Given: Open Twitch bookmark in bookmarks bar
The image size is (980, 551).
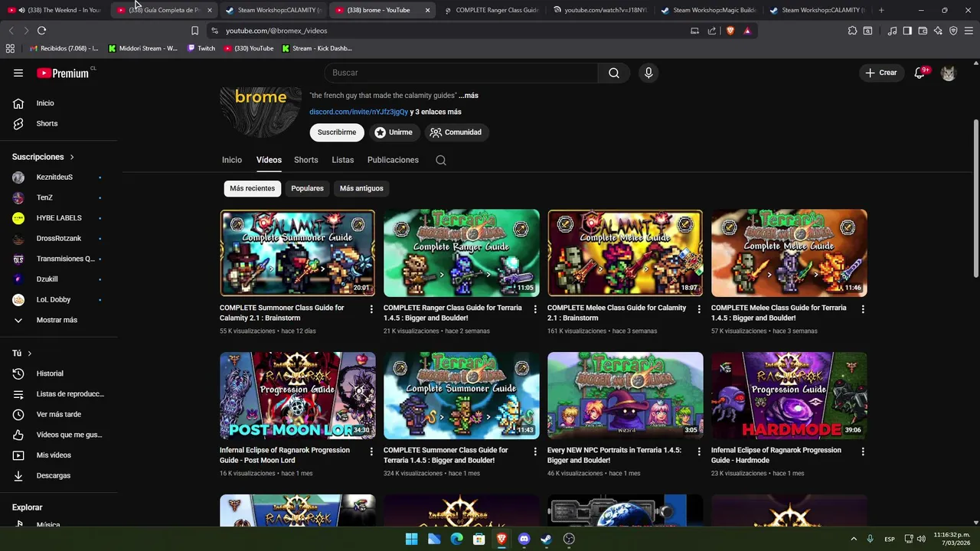Looking at the screenshot, I should [201, 48].
